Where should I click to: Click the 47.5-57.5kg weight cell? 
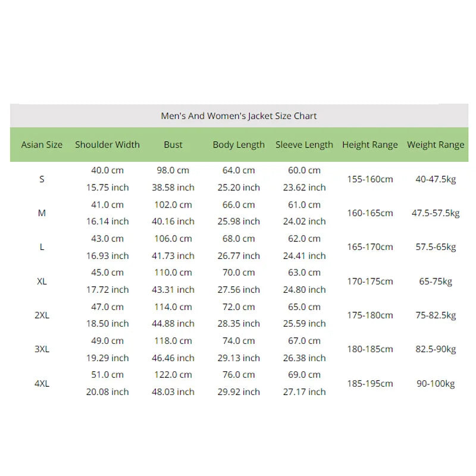(436, 213)
